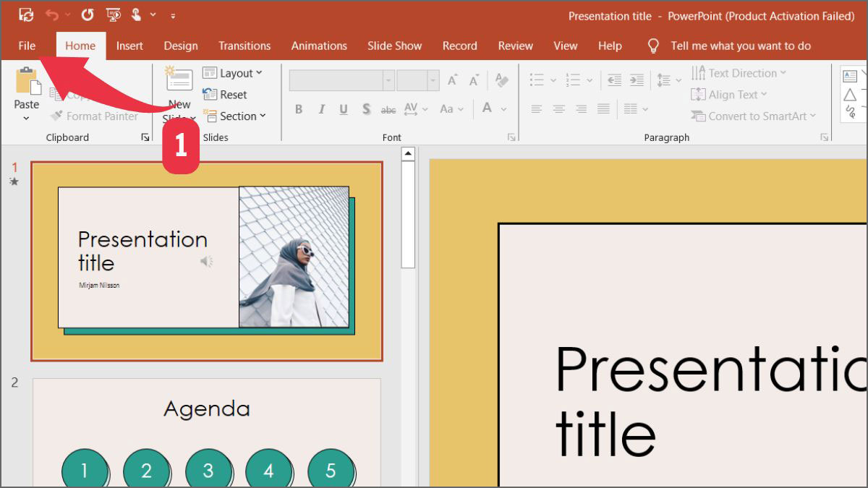Toggle underline formatting
This screenshot has width=868, height=488.
pos(343,109)
